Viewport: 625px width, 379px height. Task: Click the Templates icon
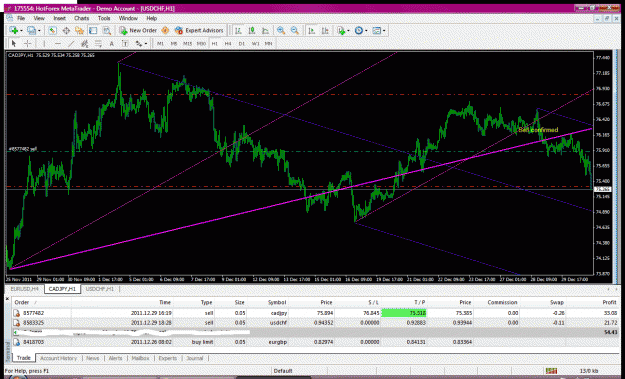[376, 30]
